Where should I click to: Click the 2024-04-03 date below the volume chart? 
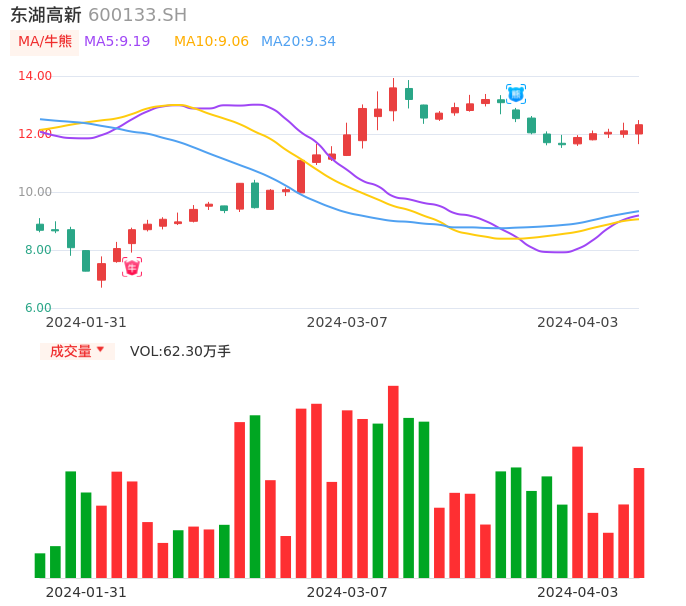[x=577, y=592]
